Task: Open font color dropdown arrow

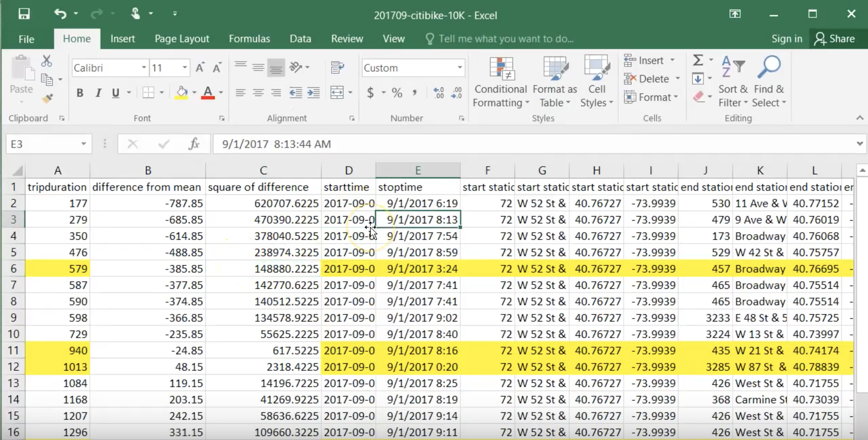Action: pyautogui.click(x=221, y=93)
